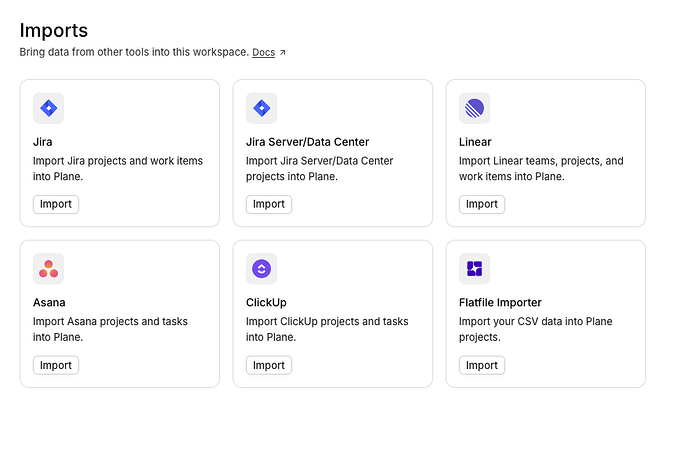The image size is (690, 473).
Task: Click the Linear striped circle icon
Action: (474, 108)
